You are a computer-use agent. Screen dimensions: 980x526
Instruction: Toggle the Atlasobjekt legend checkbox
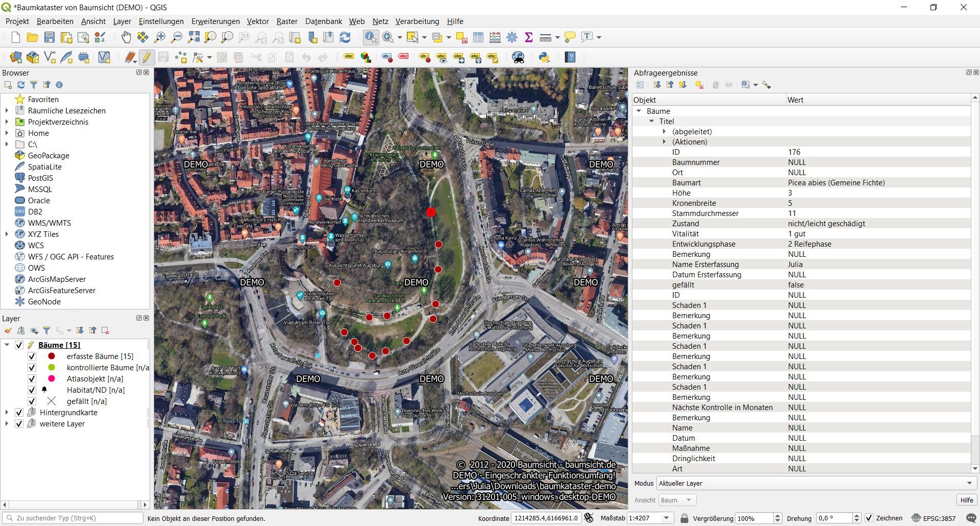[32, 378]
